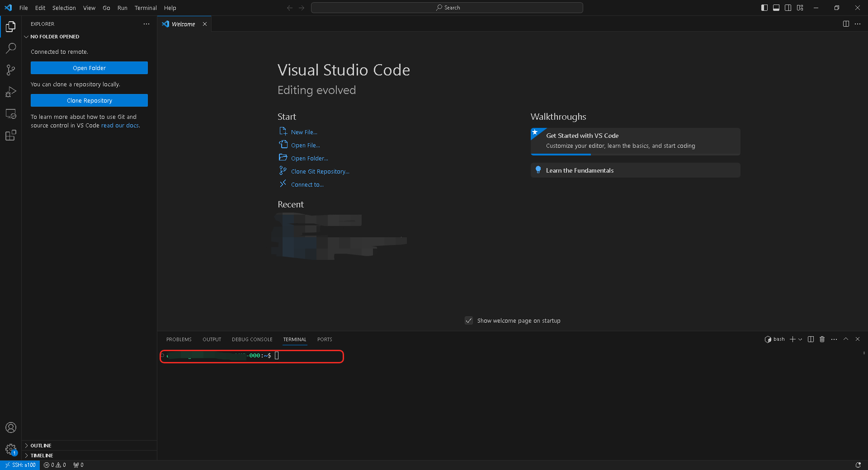Open notifications bell in status bar
The height and width of the screenshot is (470, 868).
click(858, 465)
